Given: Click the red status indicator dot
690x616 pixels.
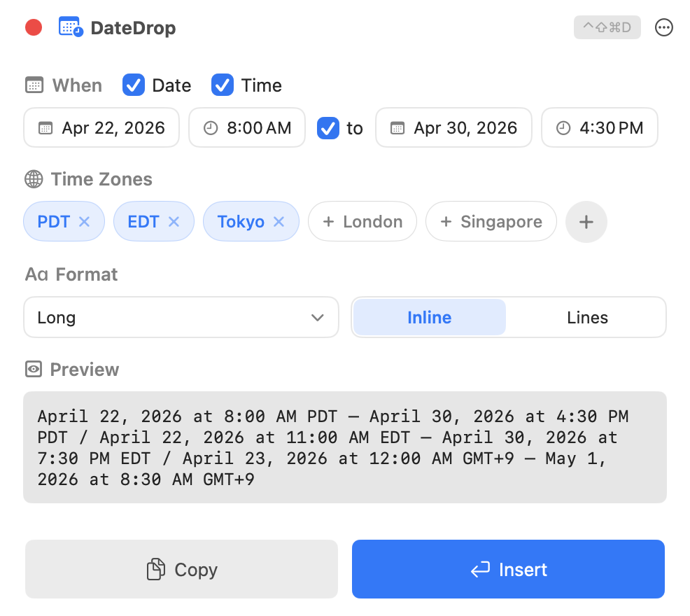Looking at the screenshot, I should point(33,27).
